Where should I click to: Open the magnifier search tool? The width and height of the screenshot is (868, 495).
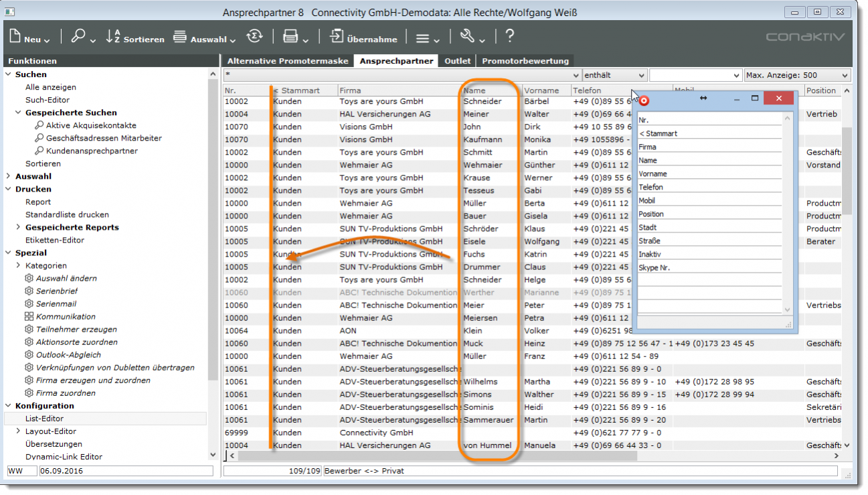tap(79, 38)
